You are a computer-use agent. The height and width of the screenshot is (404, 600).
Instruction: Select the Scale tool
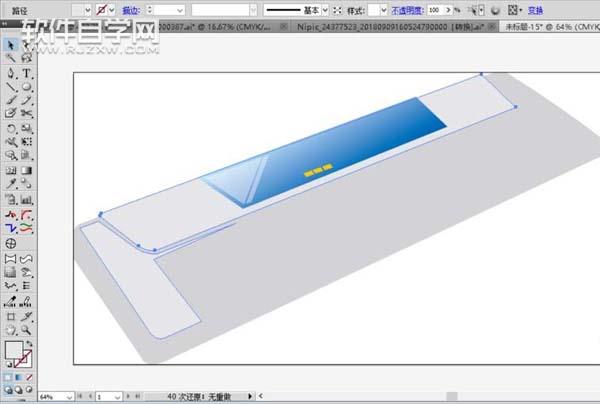26,128
